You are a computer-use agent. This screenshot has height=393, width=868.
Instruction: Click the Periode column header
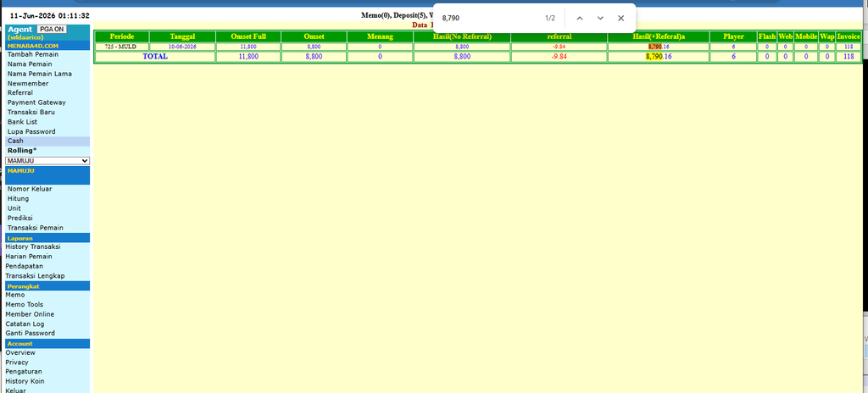pyautogui.click(x=122, y=36)
